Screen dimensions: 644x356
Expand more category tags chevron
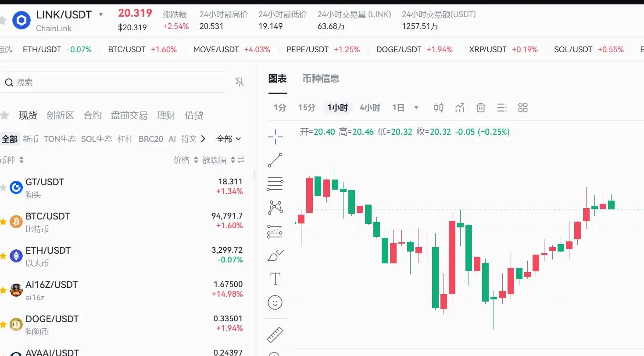pyautogui.click(x=203, y=139)
